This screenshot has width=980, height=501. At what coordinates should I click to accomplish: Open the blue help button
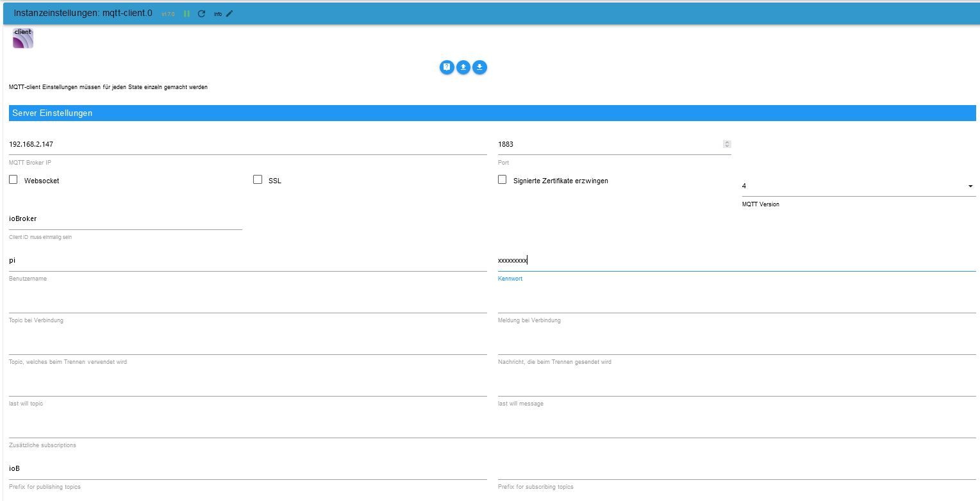coord(447,67)
